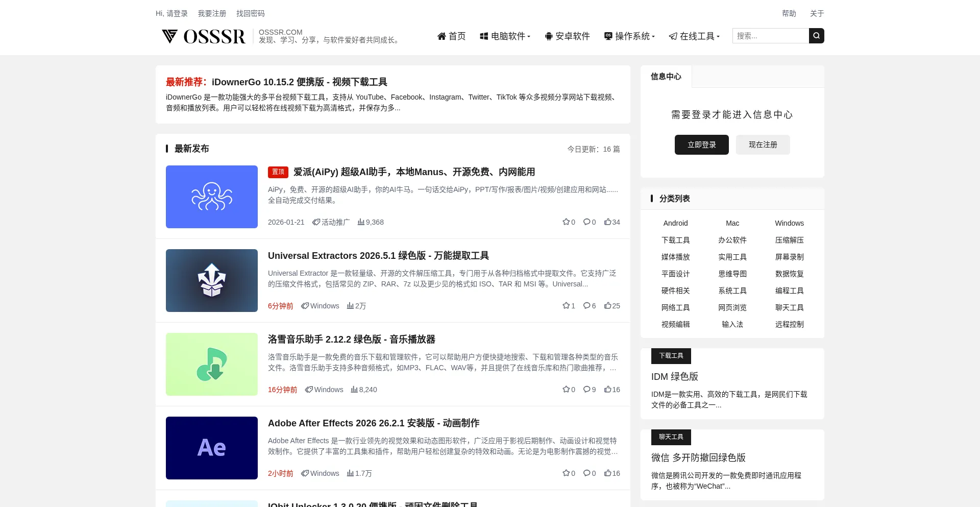Click the OSSSR logo
The image size is (980, 507).
[x=204, y=36]
